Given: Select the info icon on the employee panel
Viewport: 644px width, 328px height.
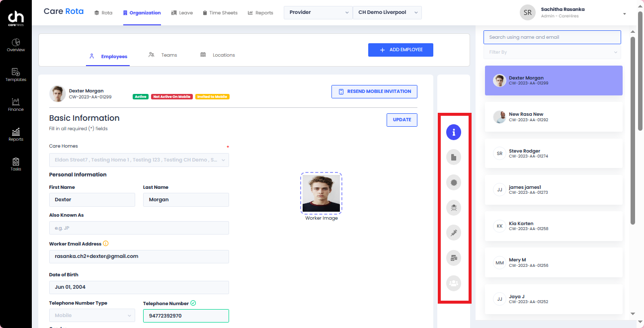Looking at the screenshot, I should pos(453,132).
